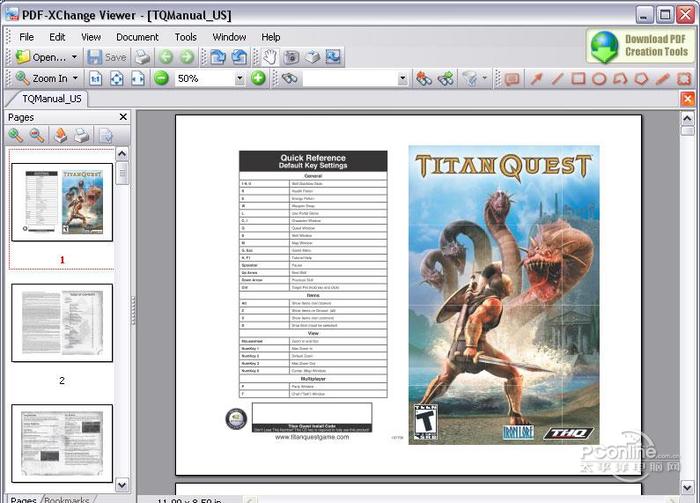Viewport: 700px width, 503px height.
Task: Click the Download PDF Creation Tools banner
Action: (x=640, y=46)
